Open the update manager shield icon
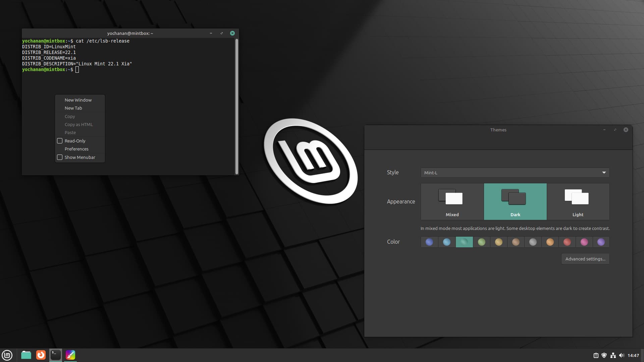644x362 pixels. [604, 355]
